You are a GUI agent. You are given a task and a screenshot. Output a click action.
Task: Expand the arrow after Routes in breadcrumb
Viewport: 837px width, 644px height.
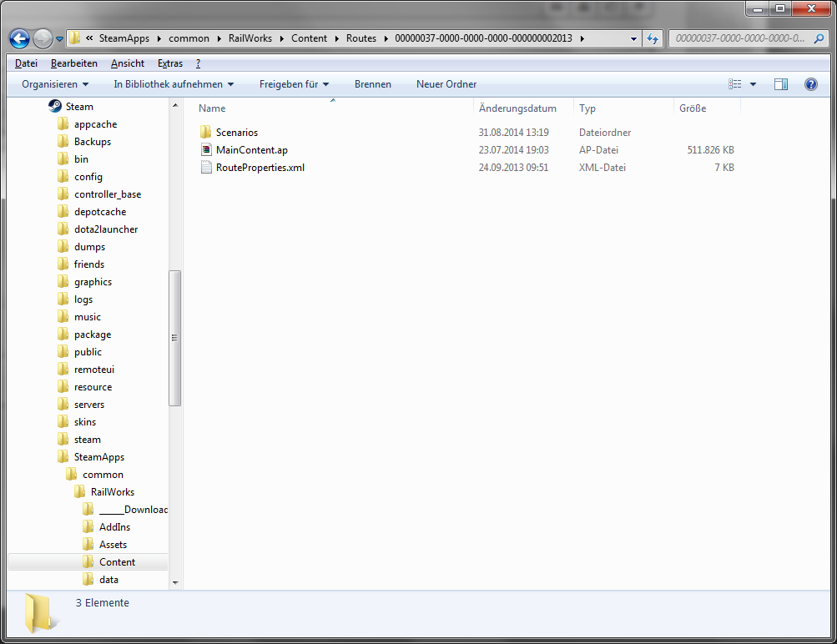[386, 38]
